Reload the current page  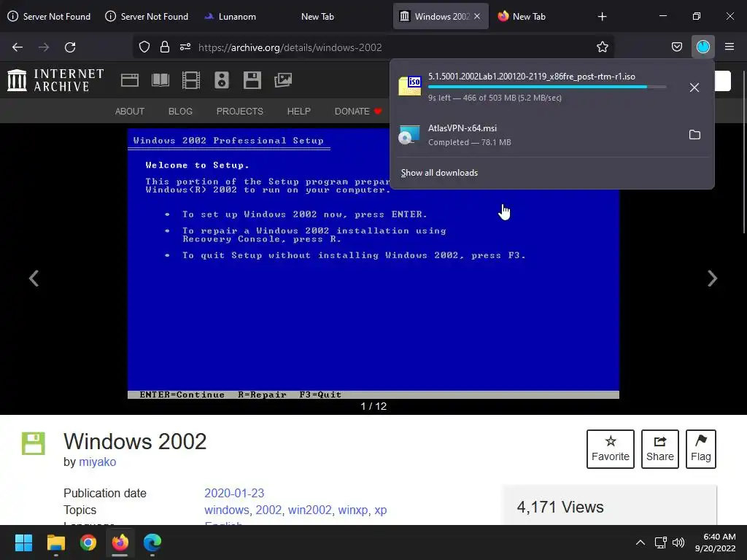click(x=70, y=47)
